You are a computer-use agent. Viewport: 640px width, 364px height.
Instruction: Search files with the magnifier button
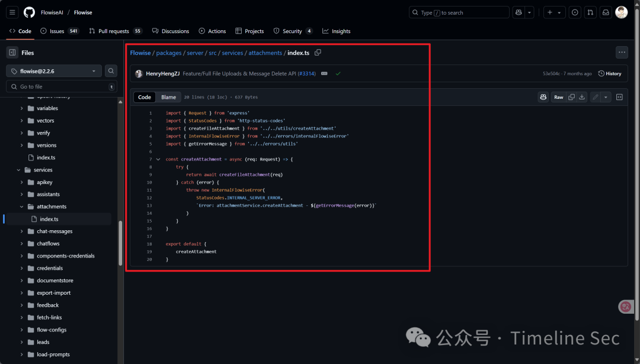(x=111, y=71)
